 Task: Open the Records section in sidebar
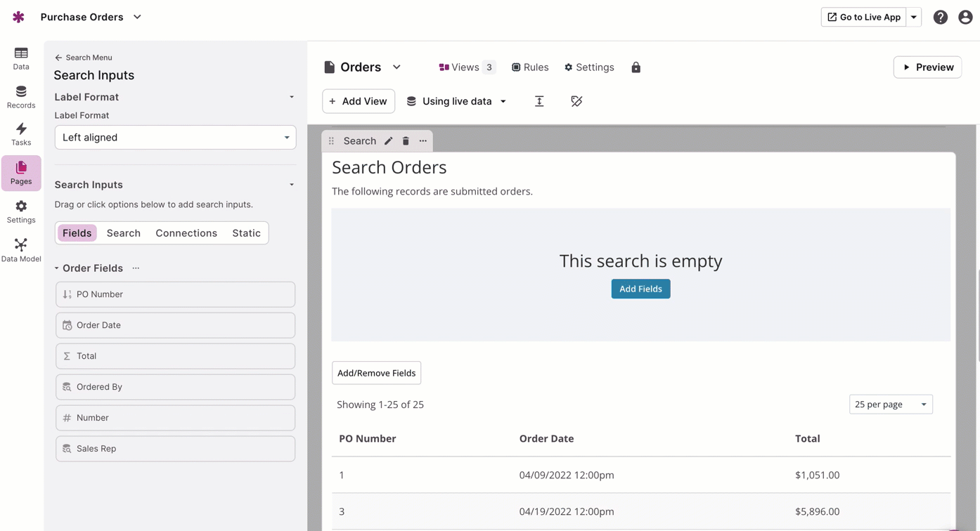tap(21, 97)
